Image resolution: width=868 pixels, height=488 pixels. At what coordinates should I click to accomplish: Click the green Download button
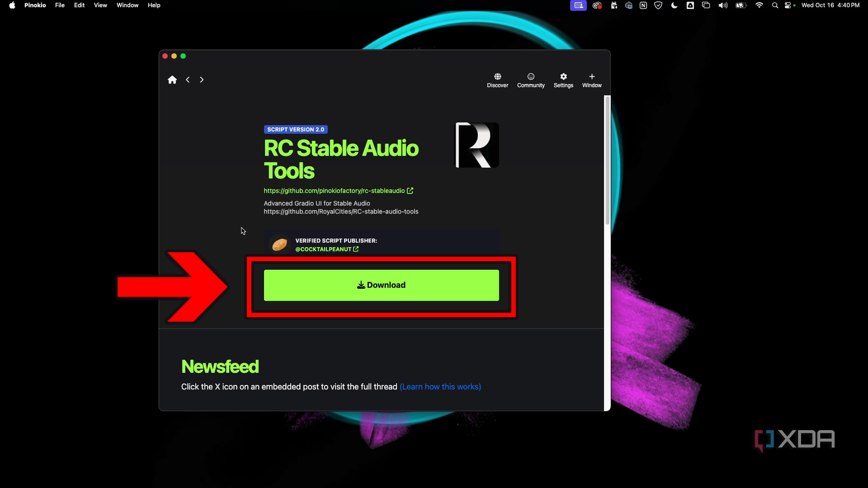381,285
